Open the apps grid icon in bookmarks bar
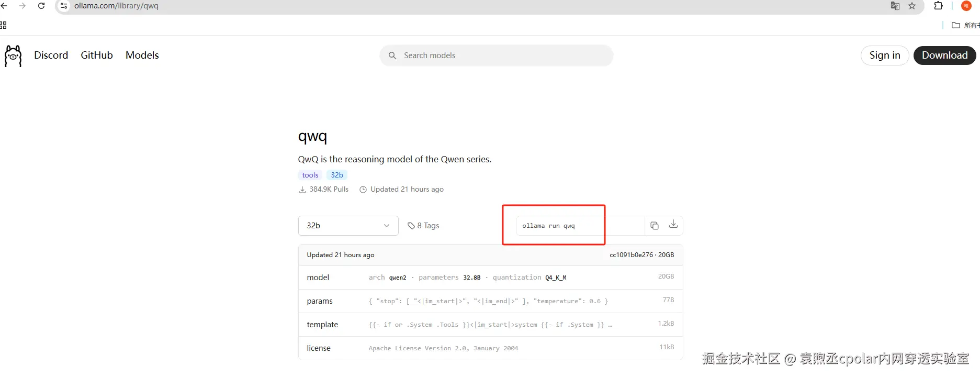The image size is (980, 377). (x=3, y=25)
